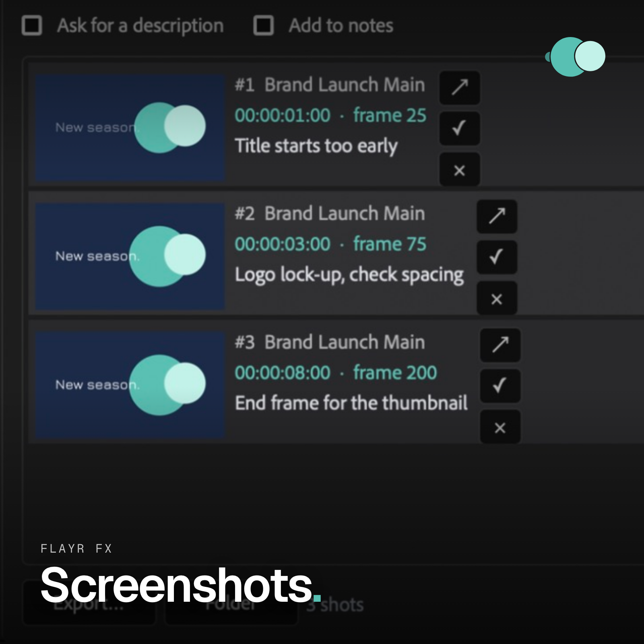Click the timecode 00:00:01:00 frame 25
644x644 pixels.
point(330,116)
